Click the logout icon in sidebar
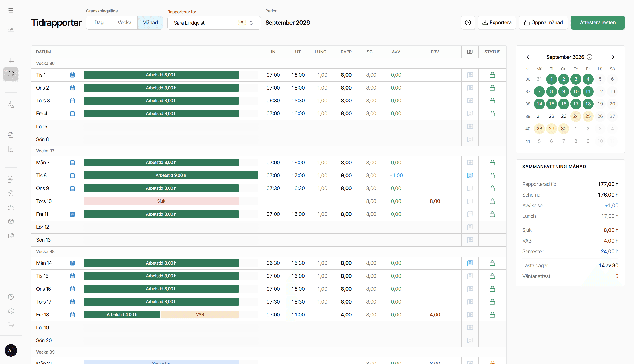 point(11,325)
